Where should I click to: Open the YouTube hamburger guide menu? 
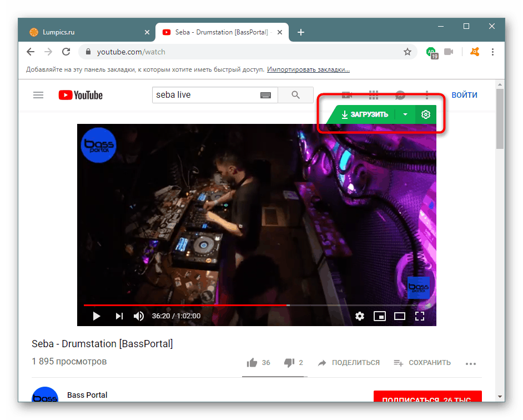[x=38, y=95]
